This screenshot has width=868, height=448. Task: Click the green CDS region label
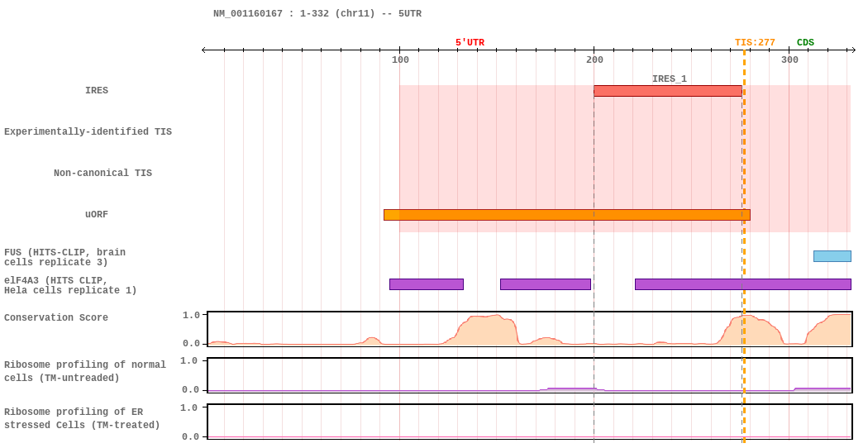(805, 43)
